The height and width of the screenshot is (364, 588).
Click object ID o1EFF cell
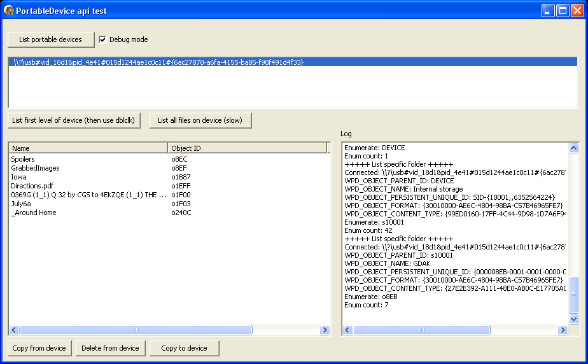click(181, 186)
